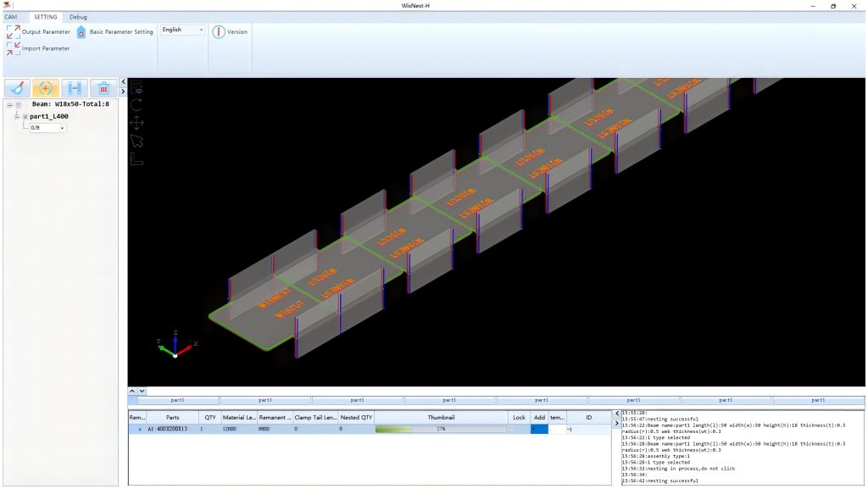Click the trash bin delete icon

[103, 88]
